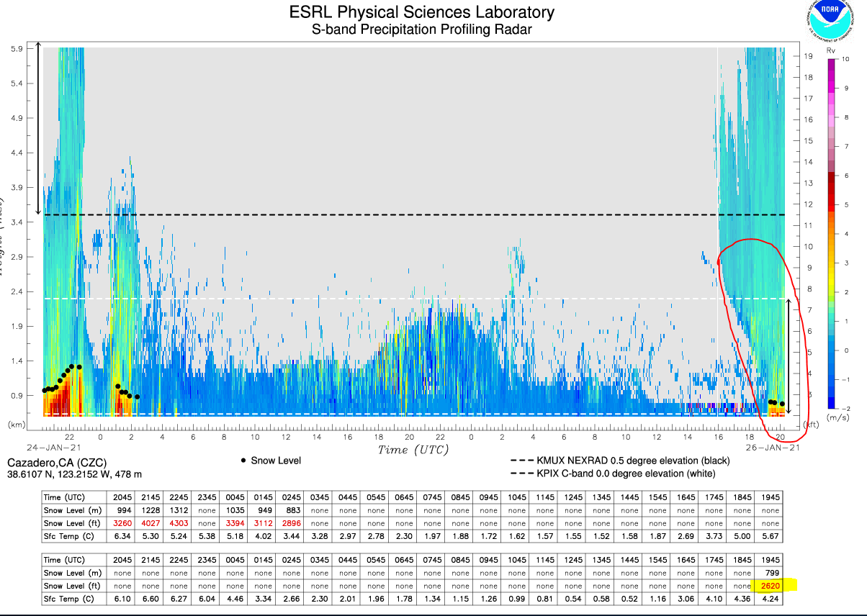867x616 pixels.
Task: Select the "799" snow level cell
Action: [769, 573]
